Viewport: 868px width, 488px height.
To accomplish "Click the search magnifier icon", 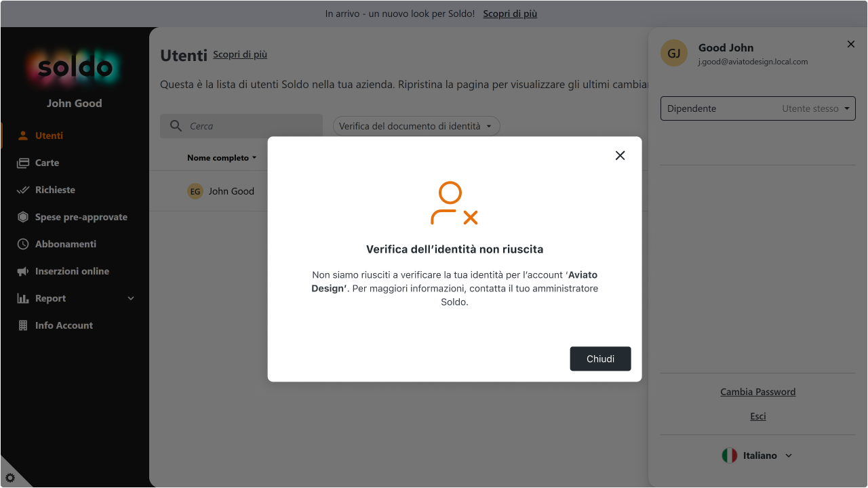I will pyautogui.click(x=176, y=126).
